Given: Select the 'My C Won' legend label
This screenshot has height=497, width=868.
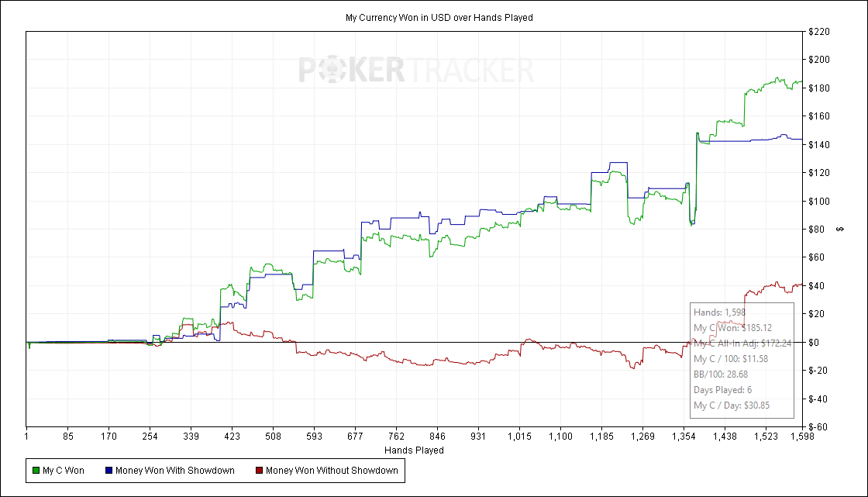Looking at the screenshot, I should [x=64, y=471].
